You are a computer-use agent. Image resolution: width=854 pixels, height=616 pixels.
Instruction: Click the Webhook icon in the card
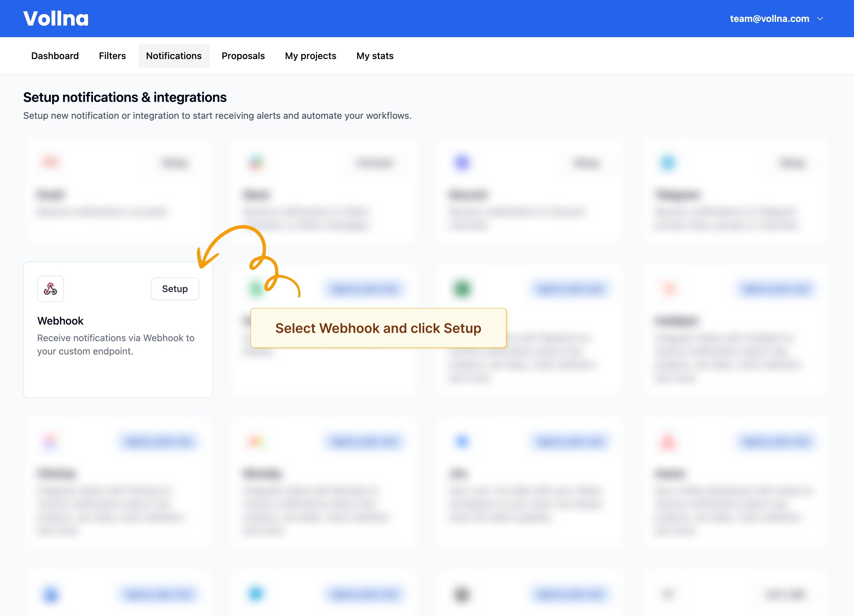[50, 289]
